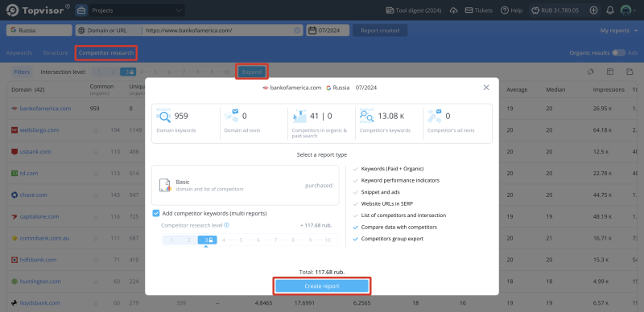Toggle Organic results / Ads switch

point(618,53)
